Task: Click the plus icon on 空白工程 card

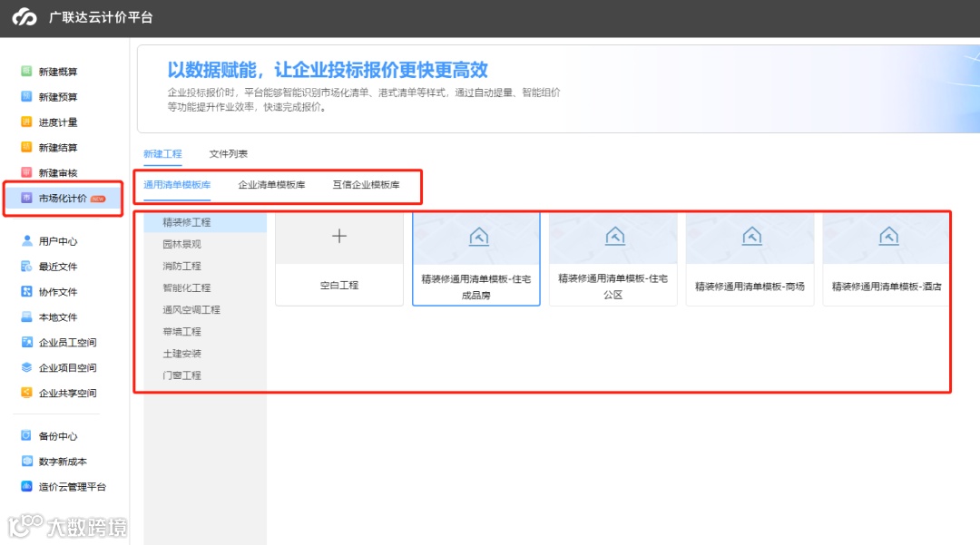Action: pyautogui.click(x=338, y=236)
